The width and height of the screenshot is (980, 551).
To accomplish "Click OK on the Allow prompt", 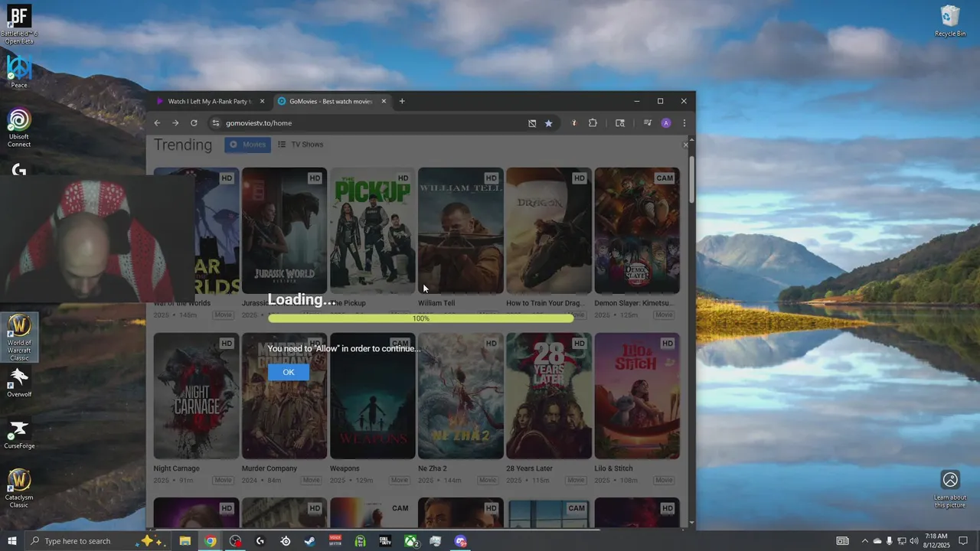I will [x=289, y=372].
